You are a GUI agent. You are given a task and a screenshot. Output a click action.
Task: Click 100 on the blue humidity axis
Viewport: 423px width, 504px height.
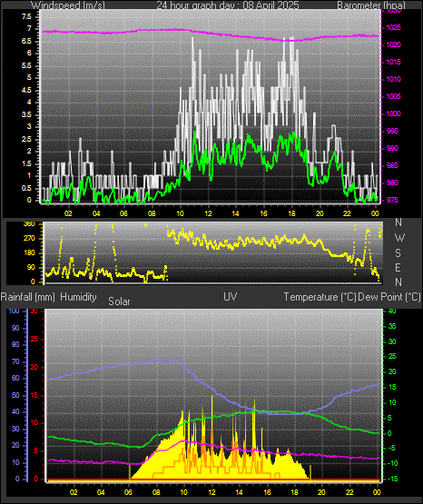point(15,311)
